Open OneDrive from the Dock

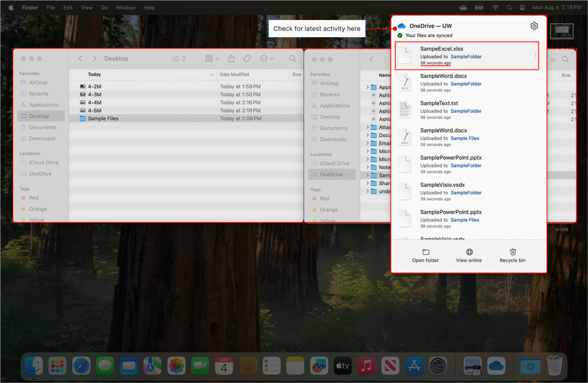(495, 366)
